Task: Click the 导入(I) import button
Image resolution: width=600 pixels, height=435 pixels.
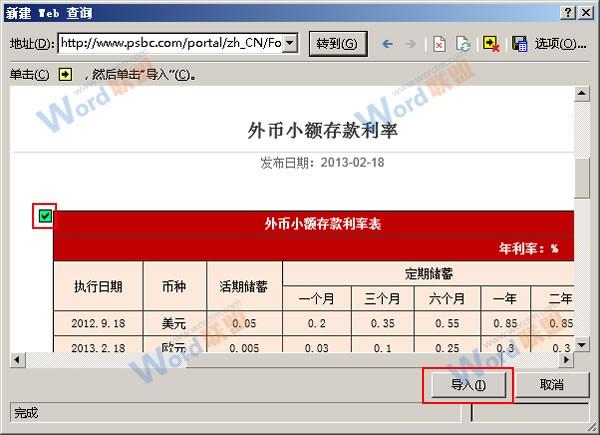Action: tap(468, 384)
